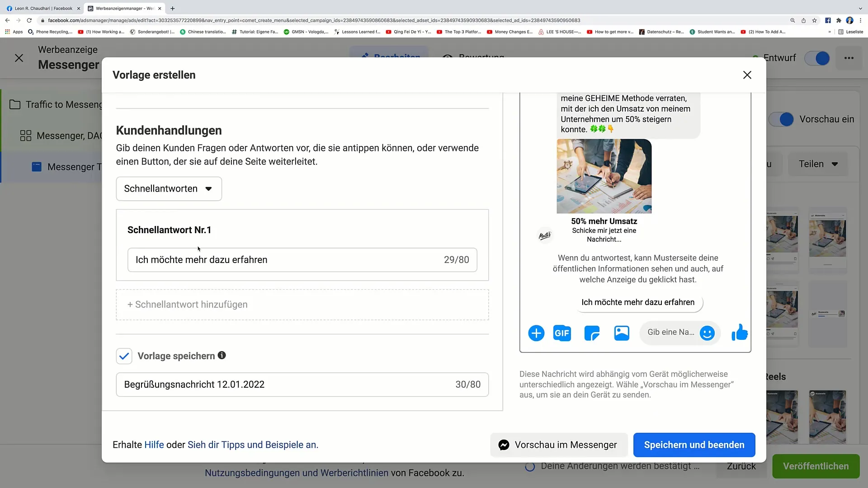Open the Schnellantworten dropdown
The width and height of the screenshot is (868, 488).
(x=169, y=189)
